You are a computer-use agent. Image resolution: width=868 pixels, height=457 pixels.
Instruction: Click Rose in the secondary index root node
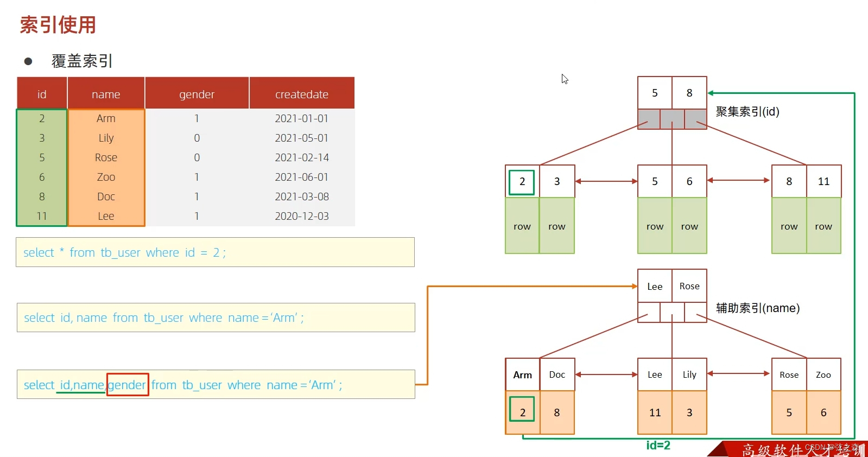click(x=689, y=286)
